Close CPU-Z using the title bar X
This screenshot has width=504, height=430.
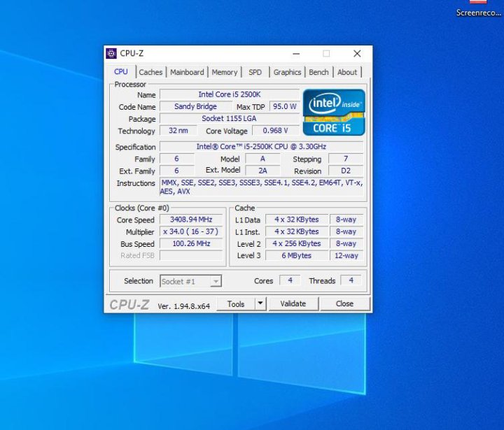point(357,54)
